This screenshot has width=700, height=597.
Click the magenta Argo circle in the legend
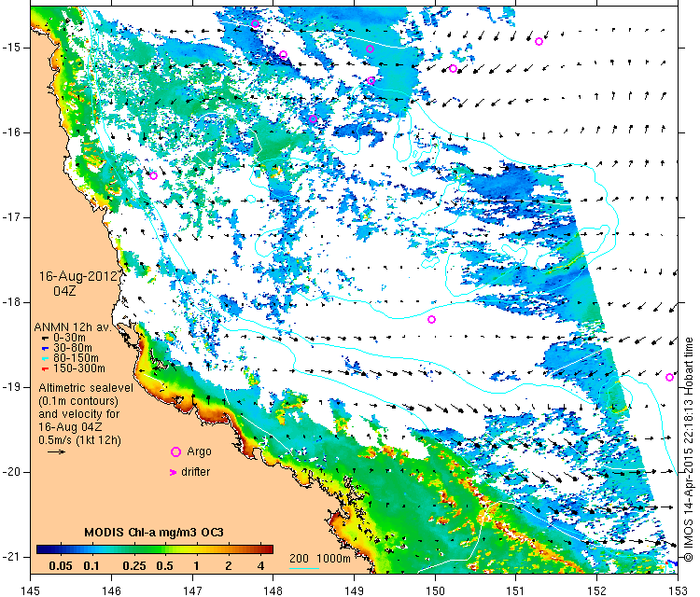pos(175,452)
